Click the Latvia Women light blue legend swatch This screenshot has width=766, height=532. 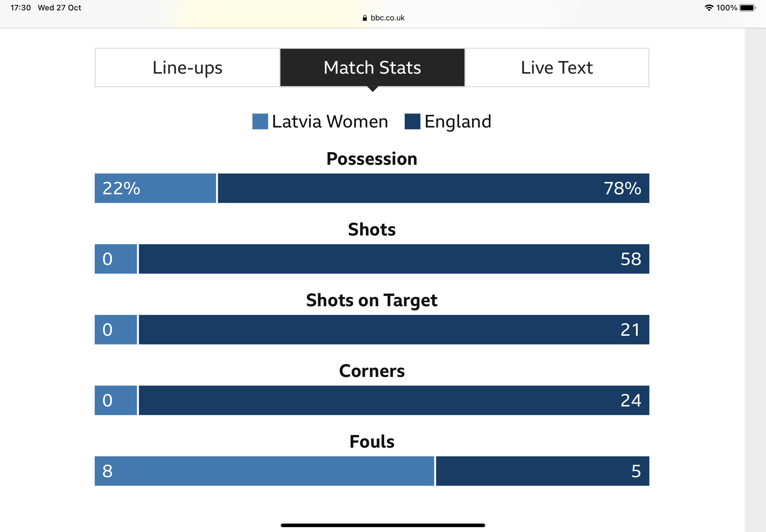tap(260, 121)
